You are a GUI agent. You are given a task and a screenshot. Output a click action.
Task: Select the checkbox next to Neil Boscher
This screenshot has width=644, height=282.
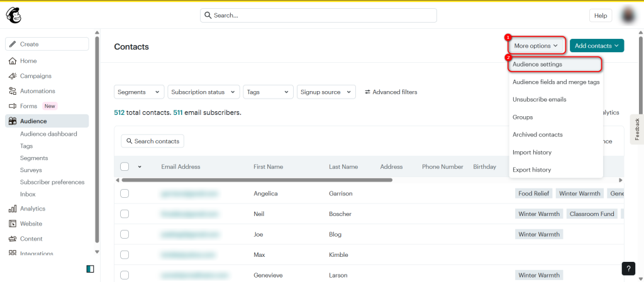[x=125, y=214]
